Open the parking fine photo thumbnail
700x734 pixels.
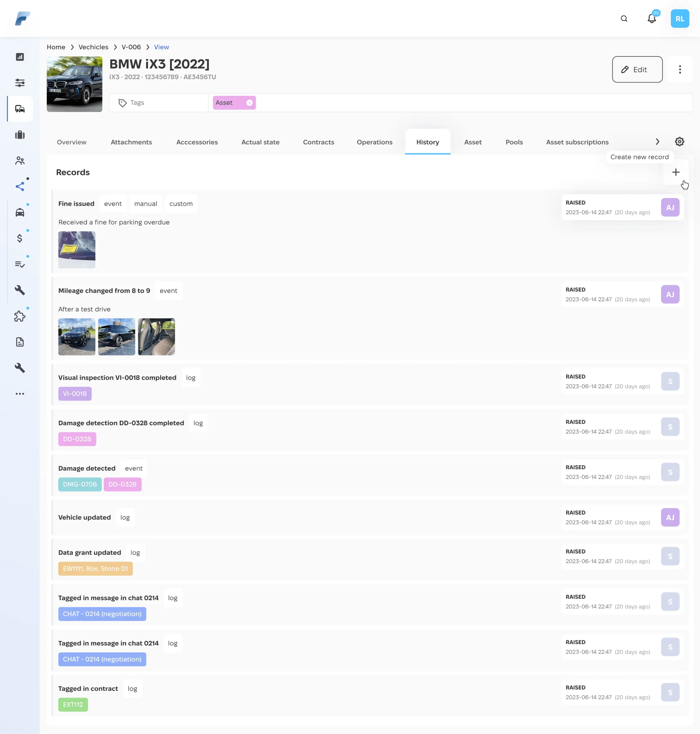[76, 249]
